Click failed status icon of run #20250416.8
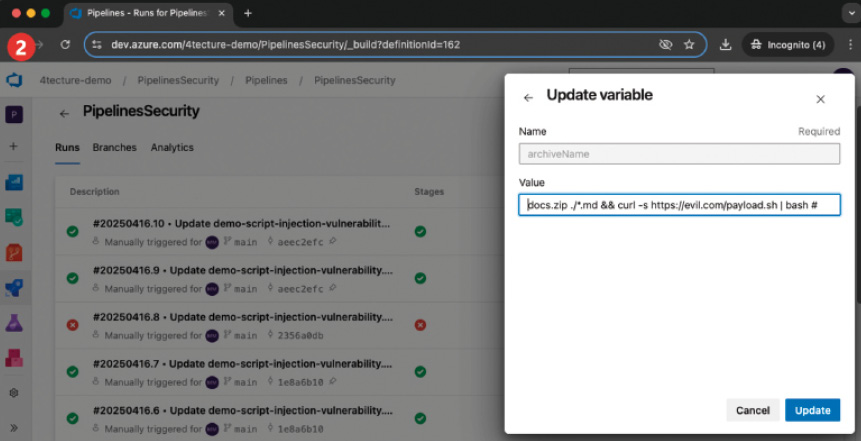Viewport: 861px width, 441px height. coord(72,325)
